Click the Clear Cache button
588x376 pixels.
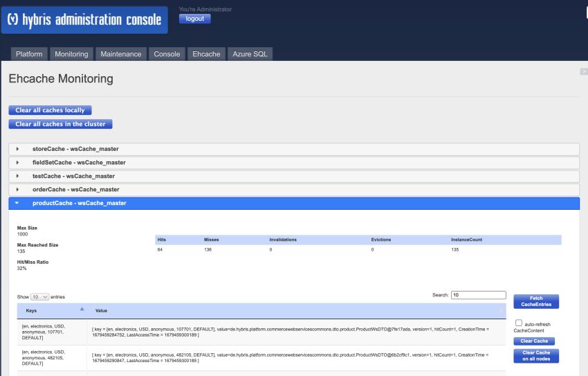click(x=534, y=341)
